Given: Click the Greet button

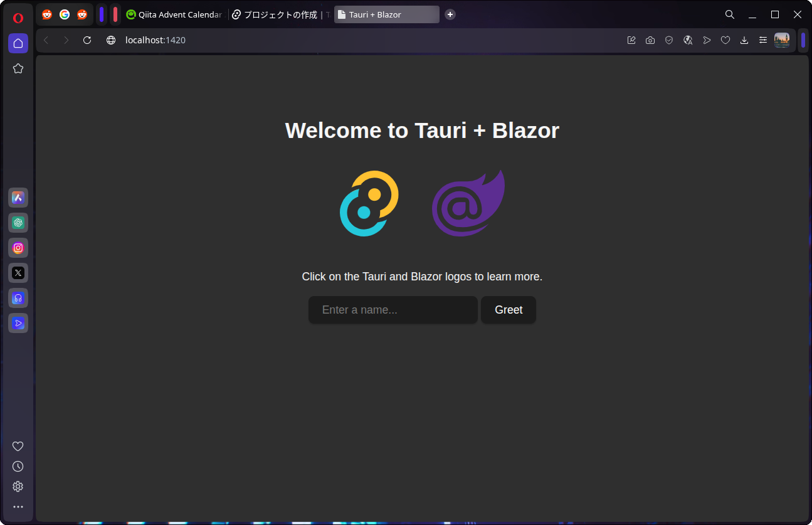Looking at the screenshot, I should [509, 310].
